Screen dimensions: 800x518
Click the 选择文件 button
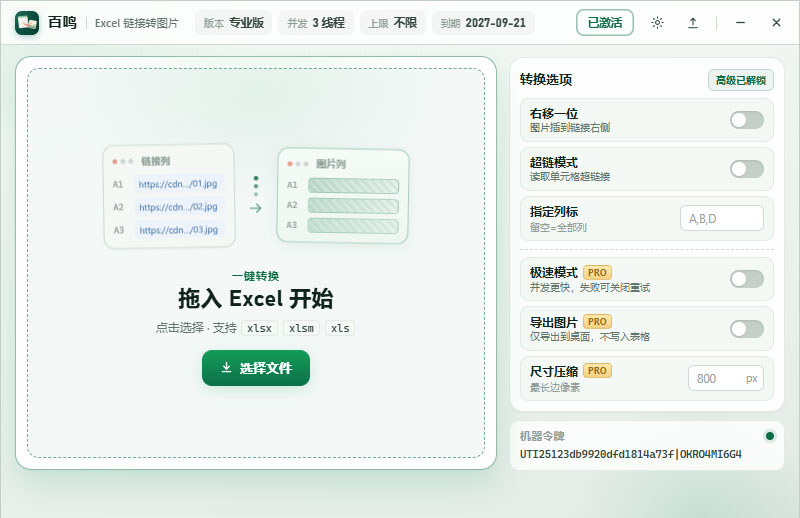coord(256,368)
